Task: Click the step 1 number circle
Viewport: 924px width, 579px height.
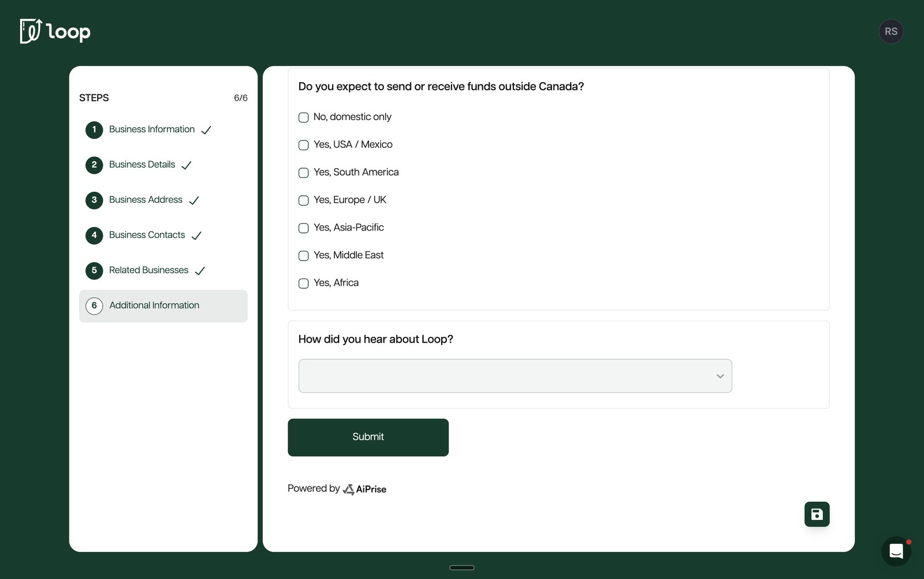Action: coord(94,129)
